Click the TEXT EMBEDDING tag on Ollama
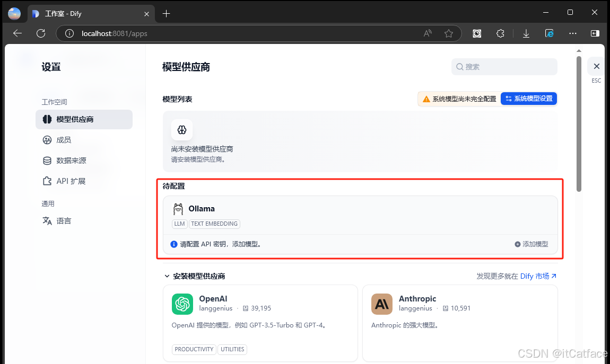The width and height of the screenshot is (610, 364). coord(214,224)
